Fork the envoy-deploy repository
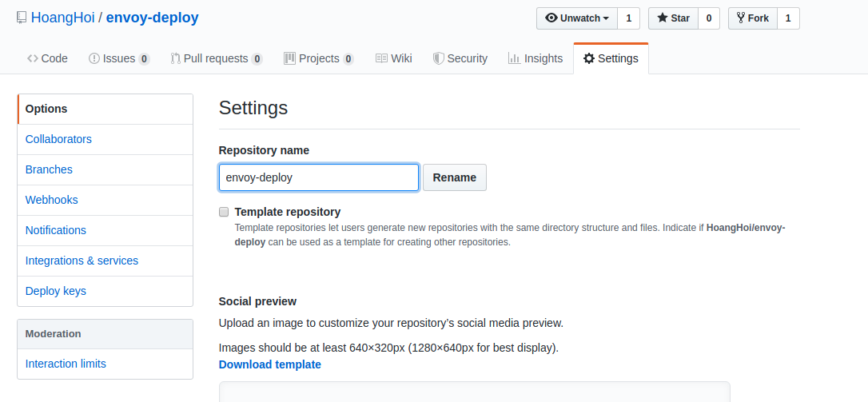The image size is (868, 402). coord(752,18)
